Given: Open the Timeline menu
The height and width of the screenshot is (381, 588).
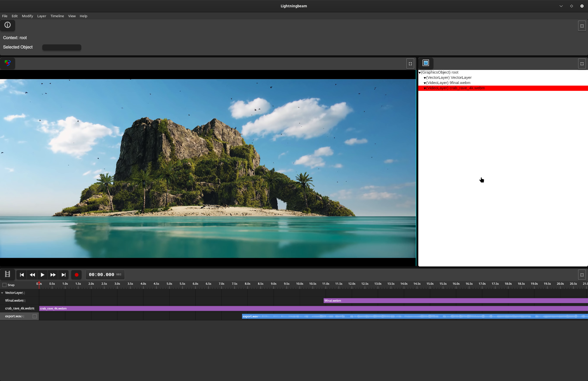Looking at the screenshot, I should pos(57,16).
